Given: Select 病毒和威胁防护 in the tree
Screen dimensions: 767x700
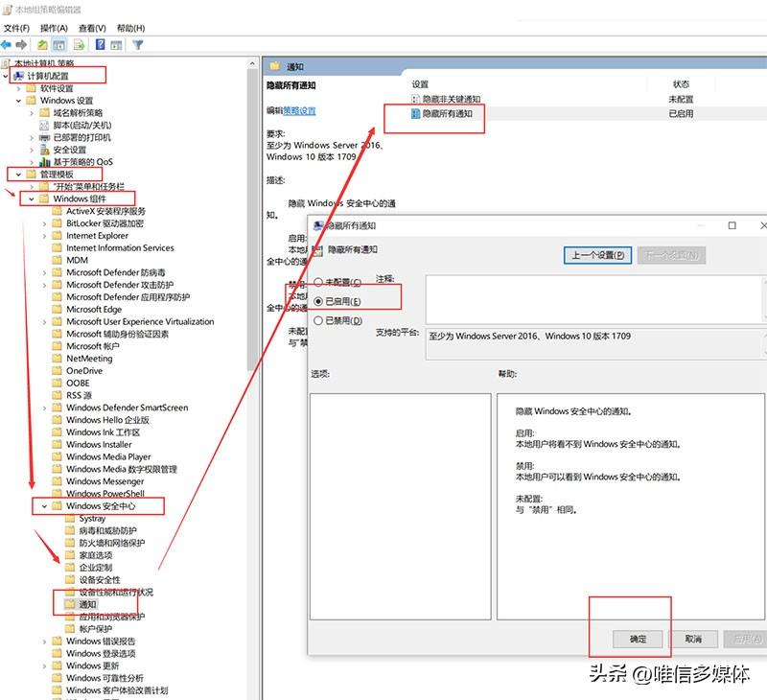Looking at the screenshot, I should [x=108, y=530].
